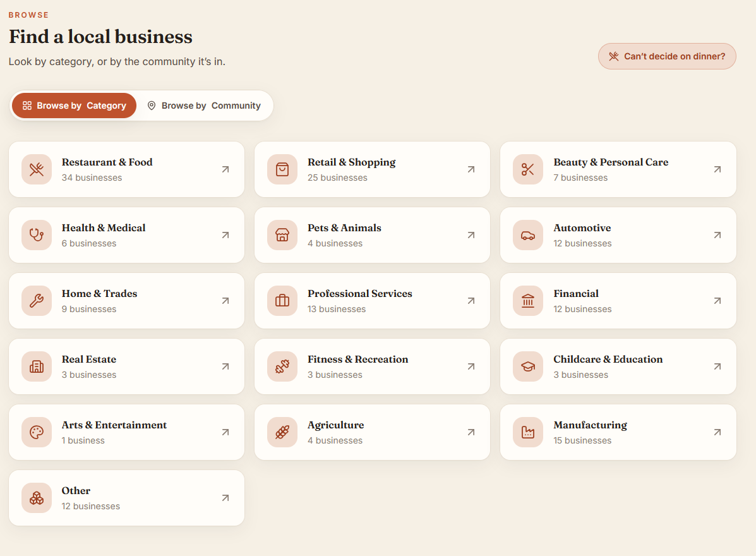The width and height of the screenshot is (756, 556).
Task: Open Childcare & Education using its arrow icon
Action: [x=717, y=366]
